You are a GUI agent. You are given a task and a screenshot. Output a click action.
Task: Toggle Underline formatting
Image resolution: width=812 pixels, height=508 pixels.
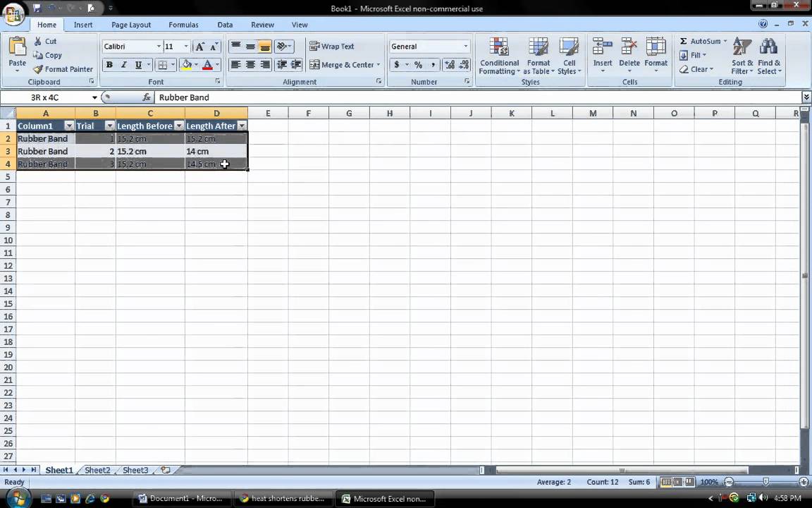pyautogui.click(x=138, y=65)
